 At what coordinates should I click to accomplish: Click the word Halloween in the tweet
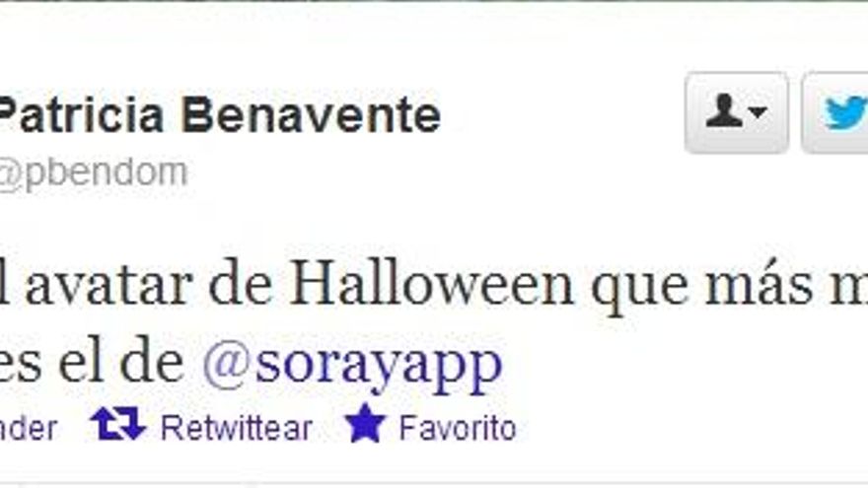point(433,286)
